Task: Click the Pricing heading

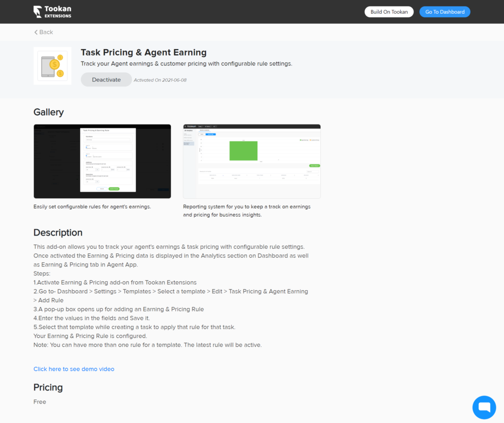Action: [x=48, y=388]
